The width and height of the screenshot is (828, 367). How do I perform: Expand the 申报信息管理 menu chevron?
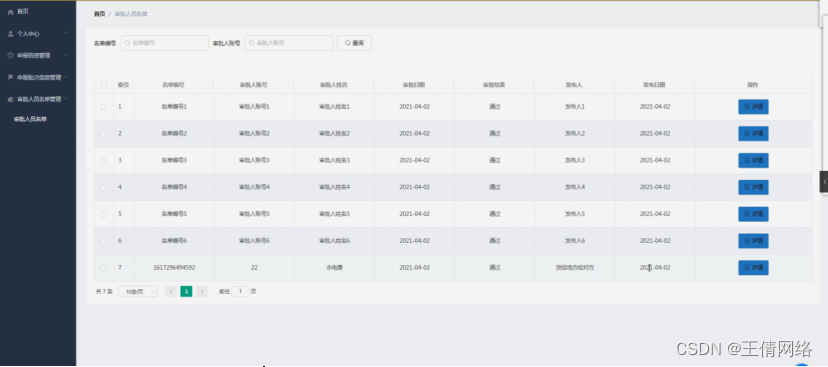[x=66, y=55]
